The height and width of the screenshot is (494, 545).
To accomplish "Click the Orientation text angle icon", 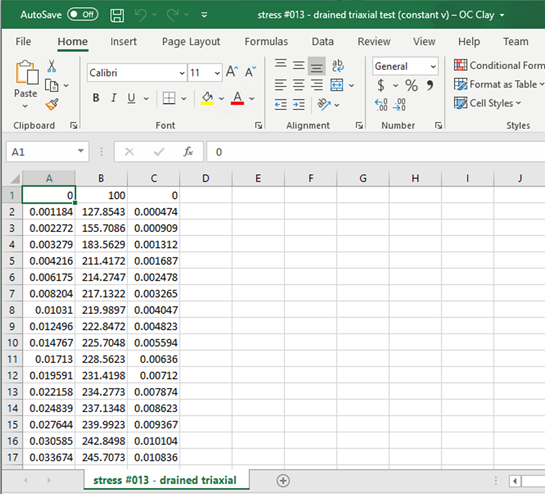I will point(324,104).
